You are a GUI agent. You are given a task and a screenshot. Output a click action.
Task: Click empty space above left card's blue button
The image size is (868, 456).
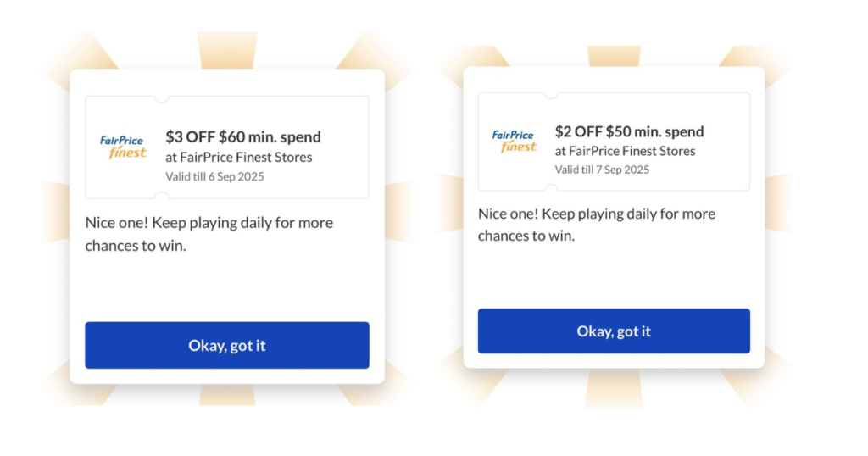[x=226, y=288]
